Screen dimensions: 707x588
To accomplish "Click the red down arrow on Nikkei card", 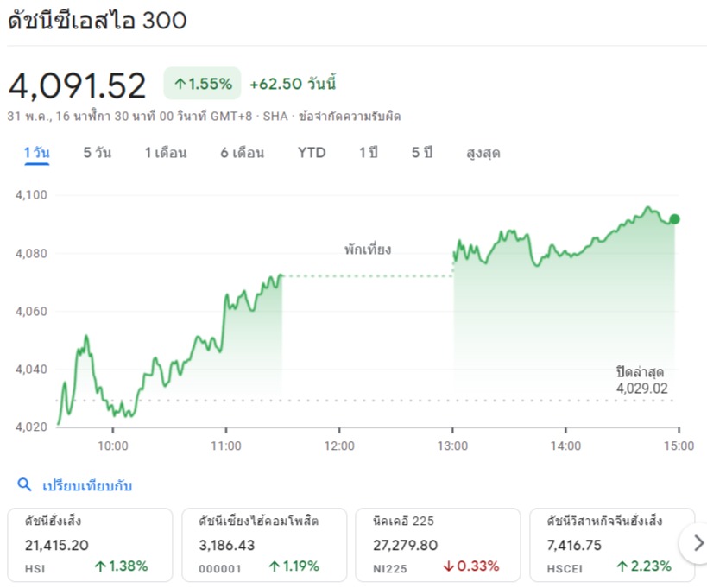I will tap(448, 567).
